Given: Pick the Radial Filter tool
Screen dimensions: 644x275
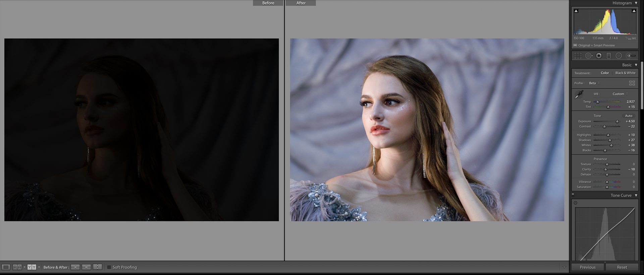Looking at the screenshot, I should click(619, 56).
